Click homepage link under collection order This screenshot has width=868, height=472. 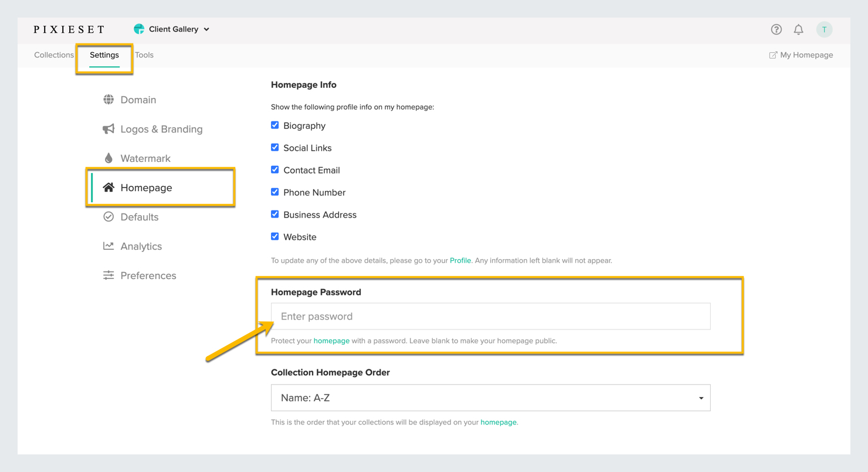pyautogui.click(x=499, y=422)
